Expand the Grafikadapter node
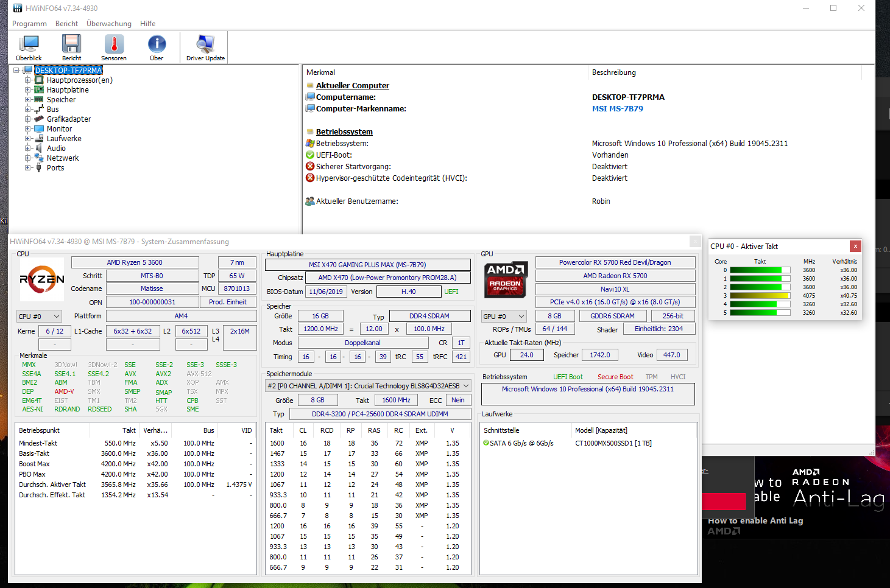This screenshot has width=890, height=588. coord(27,119)
